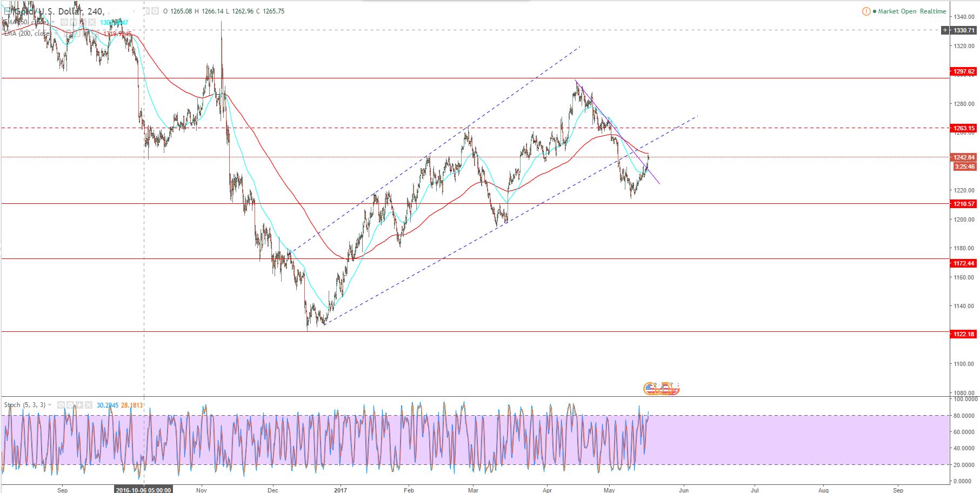Click the 80.0000 Stoch scale label
The image size is (980, 493).
[x=964, y=416]
